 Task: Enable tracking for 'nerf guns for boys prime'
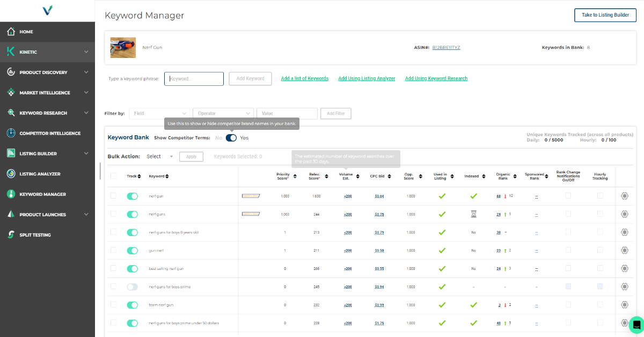[x=133, y=287]
